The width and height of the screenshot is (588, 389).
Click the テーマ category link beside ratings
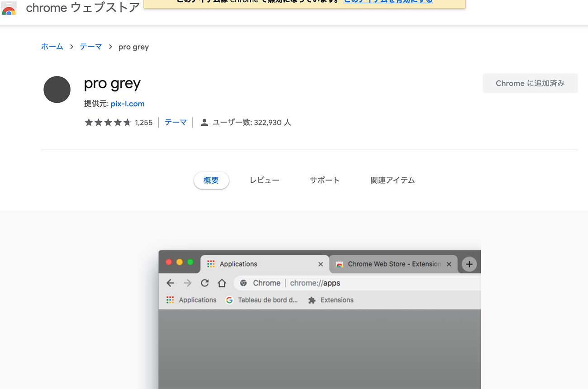click(175, 123)
